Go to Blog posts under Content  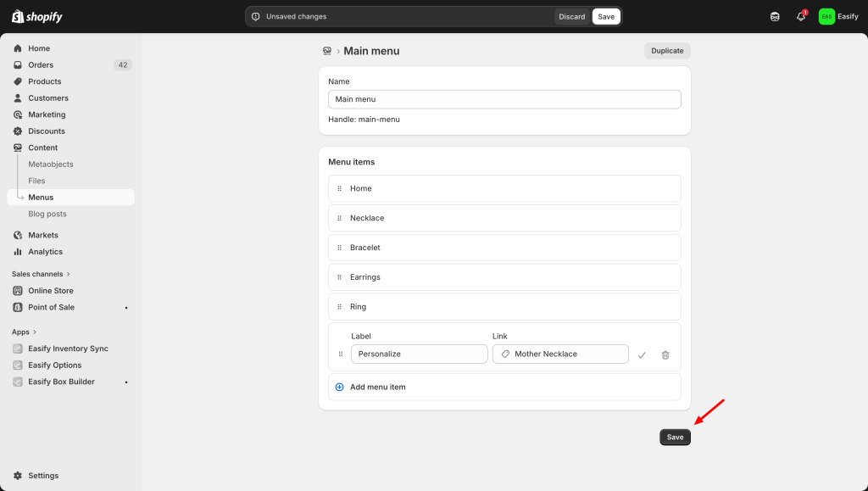[47, 215]
